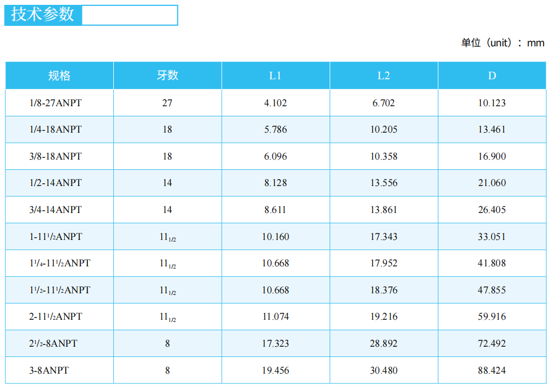This screenshot has height=392, width=556.
Task: Click the D value 88.424
Action: (492, 370)
